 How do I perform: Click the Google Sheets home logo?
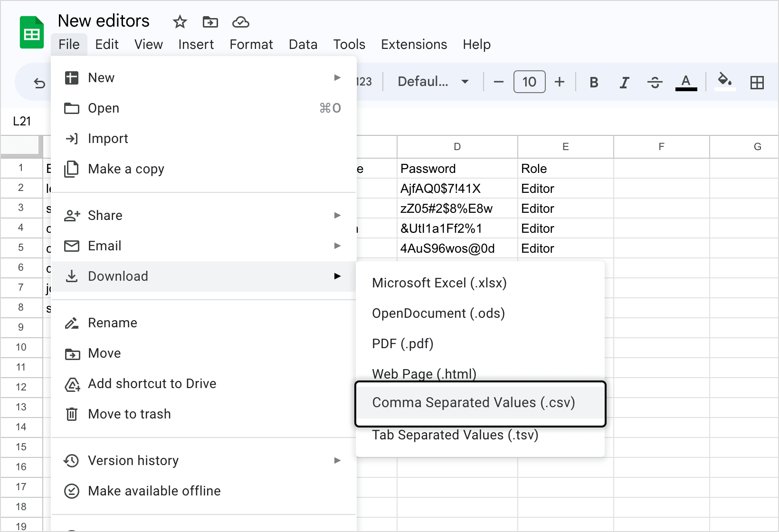coord(32,32)
